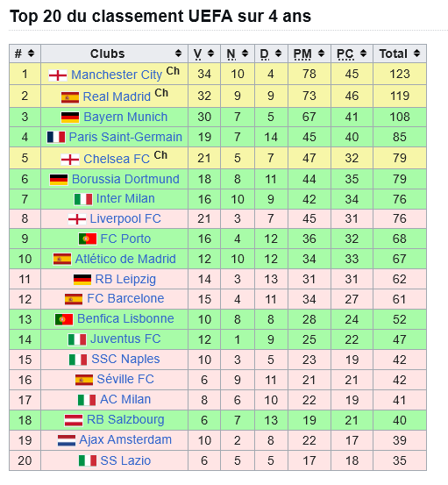Sort by PC column arrows
The image size is (448, 485).
[x=363, y=53]
